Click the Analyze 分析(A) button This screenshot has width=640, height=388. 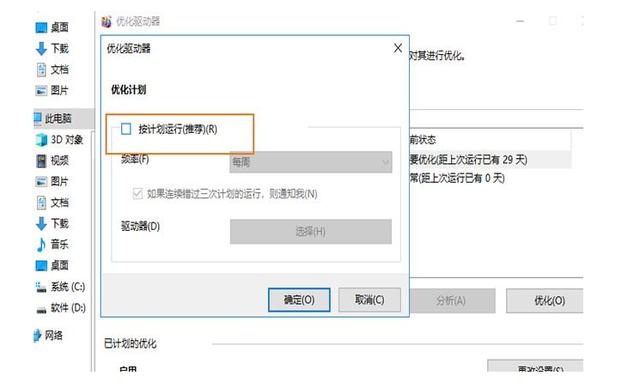click(x=452, y=301)
